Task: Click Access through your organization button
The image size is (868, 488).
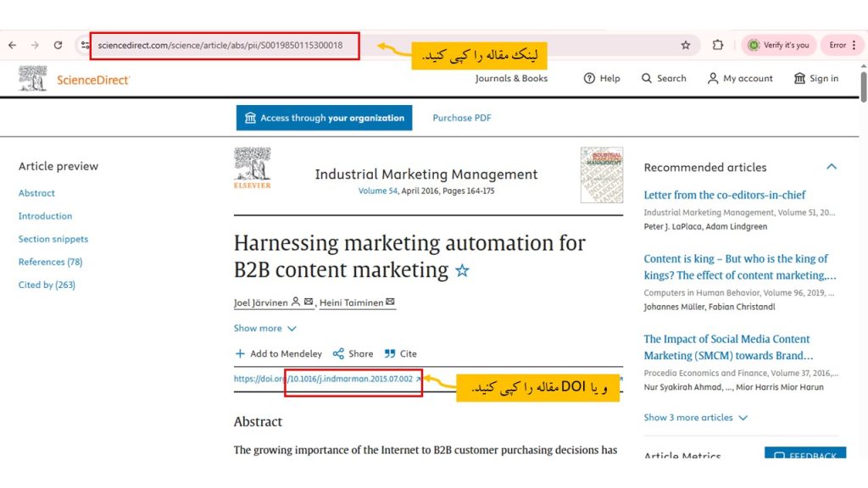Action: [x=324, y=118]
